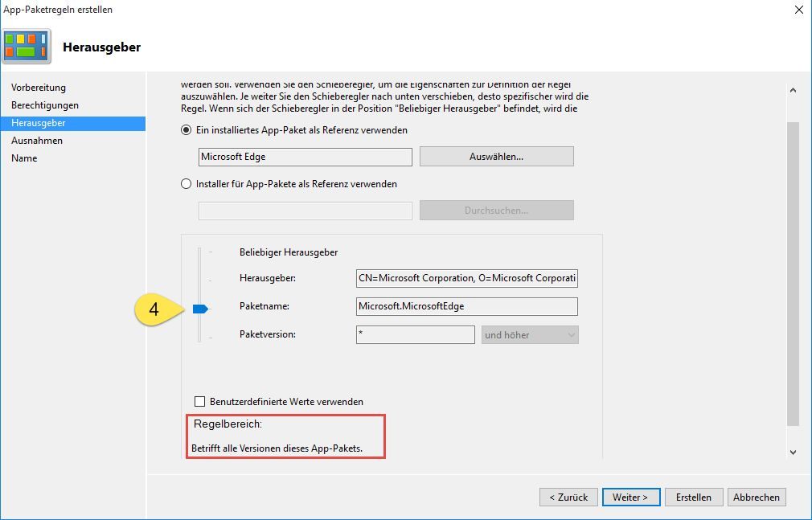Click the vertical scrollbar thumb

coord(793,273)
